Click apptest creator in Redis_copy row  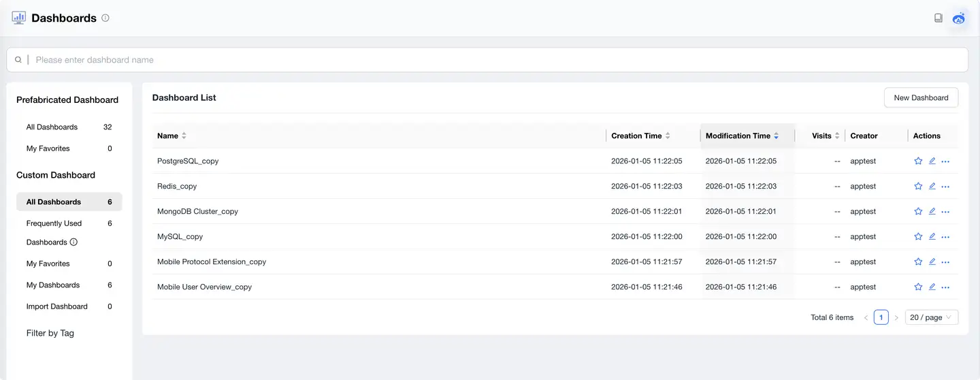(x=863, y=187)
